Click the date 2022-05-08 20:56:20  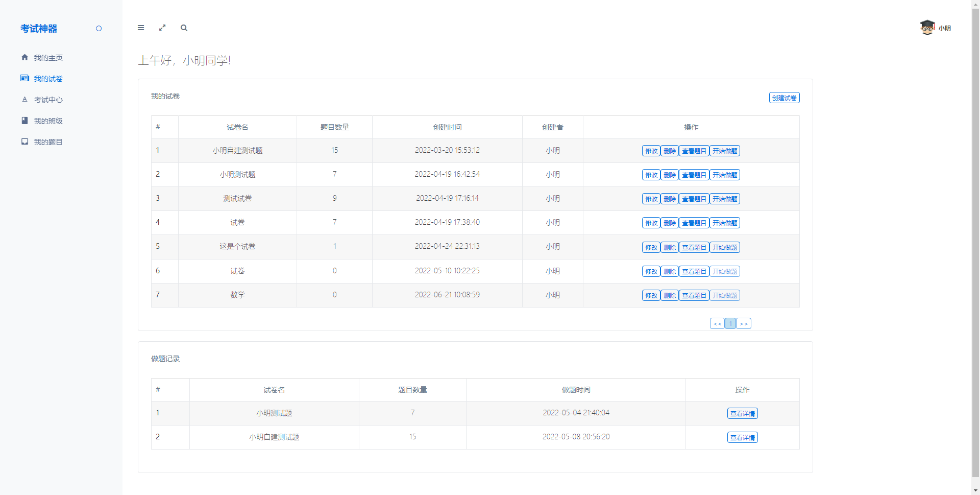click(x=576, y=437)
